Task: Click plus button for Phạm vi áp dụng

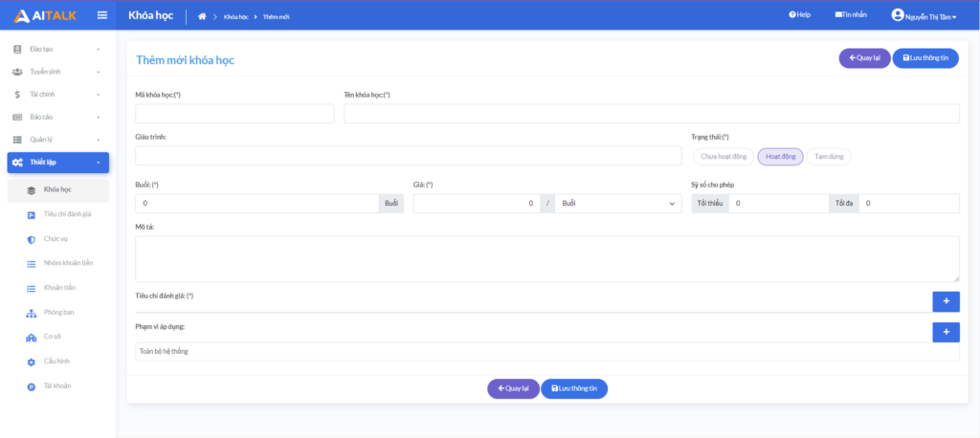Action: 946,332
